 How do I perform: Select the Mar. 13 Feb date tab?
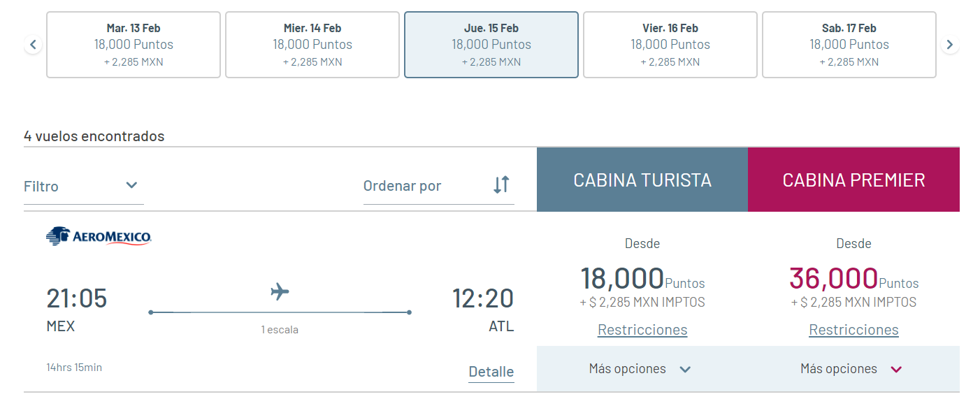134,45
